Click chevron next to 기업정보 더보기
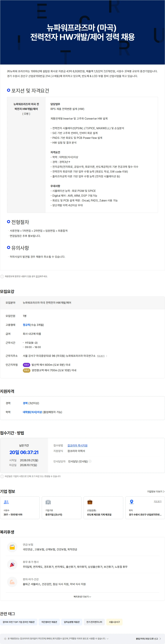 (x=164, y=491)
